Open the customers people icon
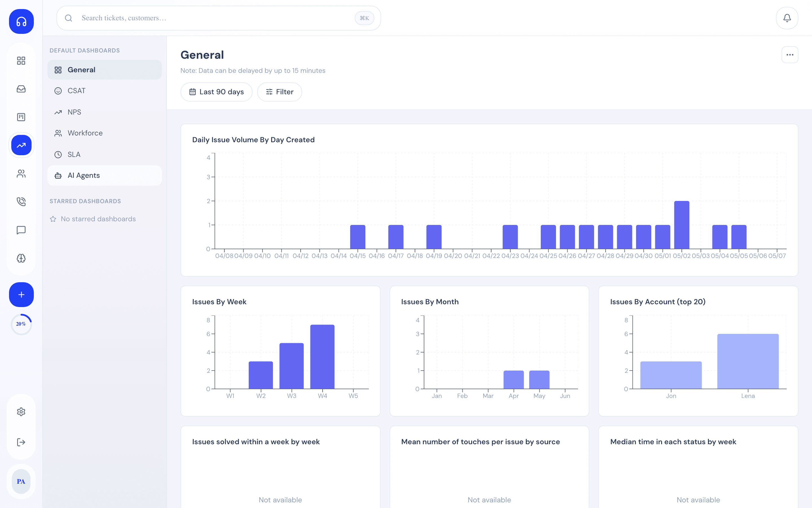Viewport: 812px width, 508px height. [21, 173]
